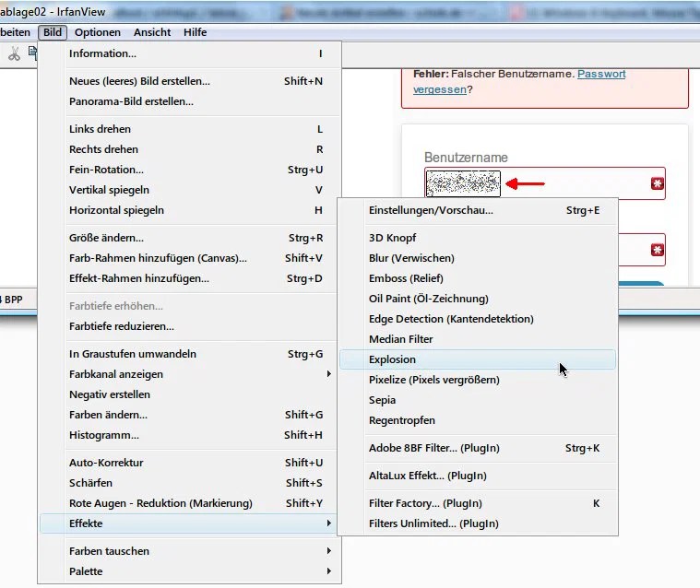Image resolution: width=700 pixels, height=588 pixels.
Task: Click red asterisk icon in Benutzername field
Action: pyautogui.click(x=658, y=183)
